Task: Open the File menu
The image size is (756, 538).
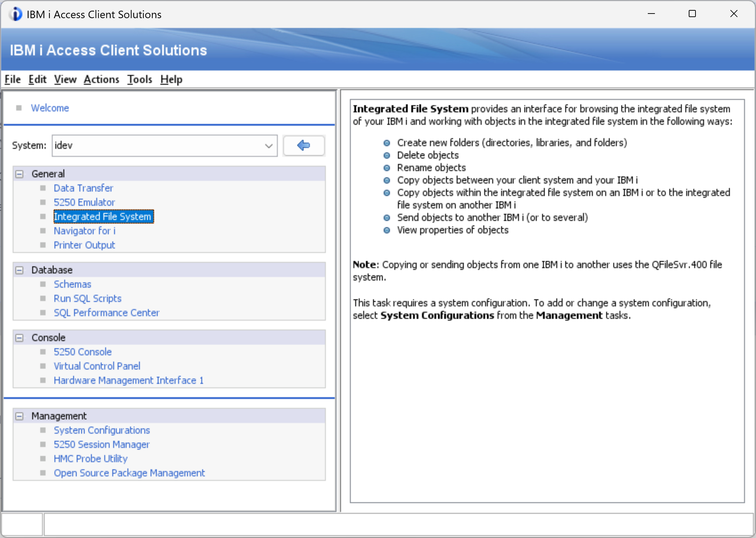Action: click(x=12, y=79)
